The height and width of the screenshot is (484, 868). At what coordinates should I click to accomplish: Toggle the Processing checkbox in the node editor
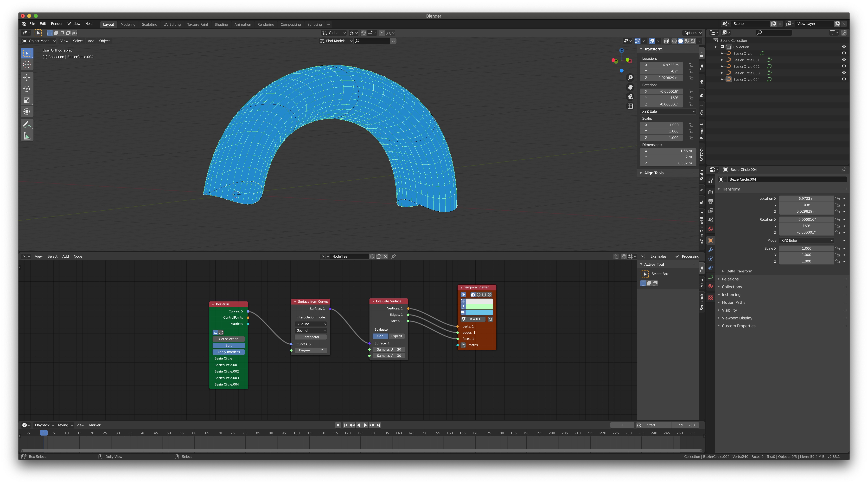677,256
